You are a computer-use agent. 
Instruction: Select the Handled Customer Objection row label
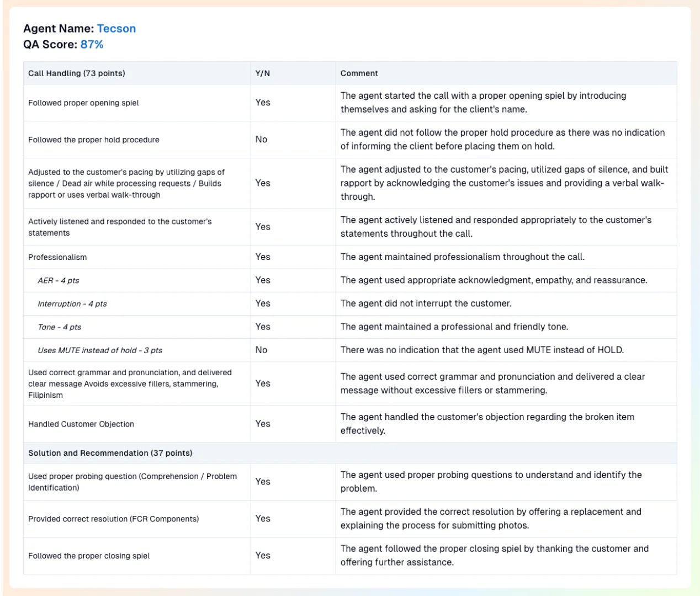pos(81,424)
